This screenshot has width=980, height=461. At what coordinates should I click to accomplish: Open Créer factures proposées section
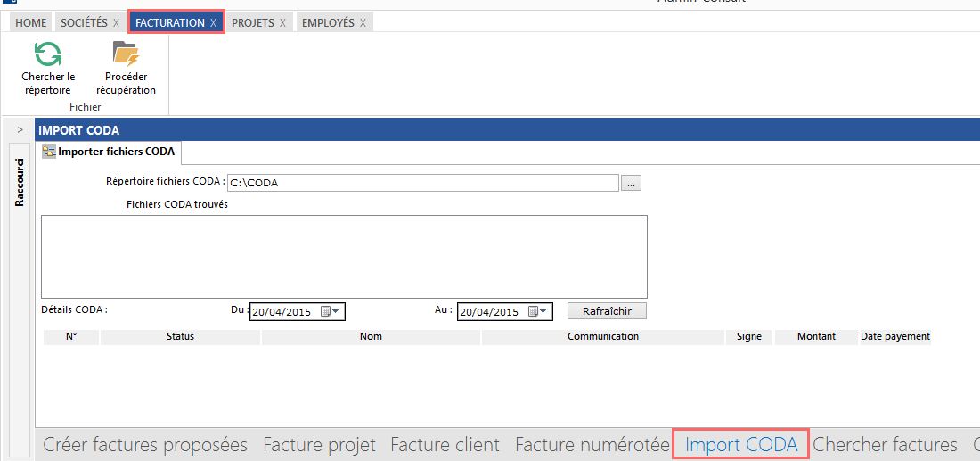coord(145,444)
